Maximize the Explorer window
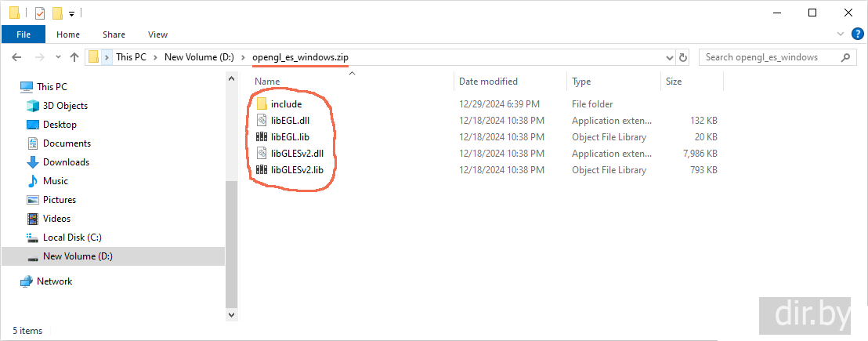The height and width of the screenshot is (341, 868). click(812, 13)
